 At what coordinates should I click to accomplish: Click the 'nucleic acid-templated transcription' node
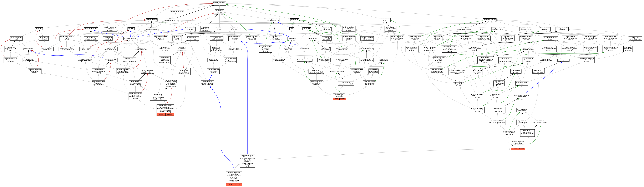click(522, 96)
